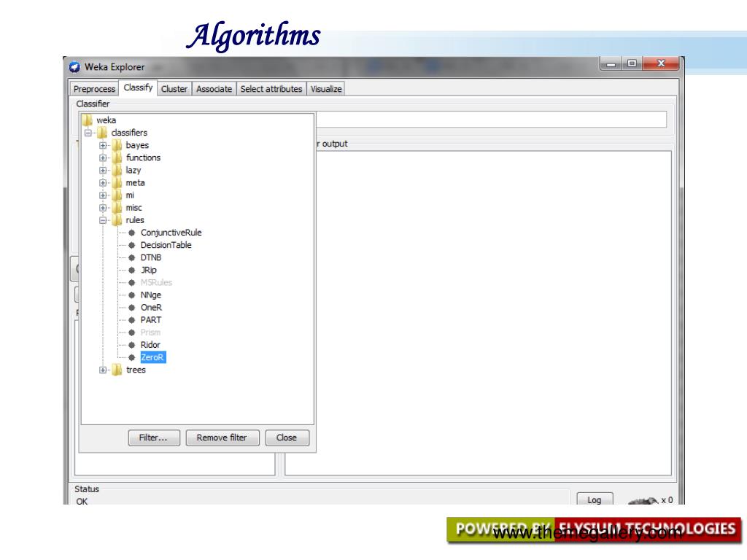Open the Associate tab
The height and width of the screenshot is (560, 747).
tap(214, 89)
